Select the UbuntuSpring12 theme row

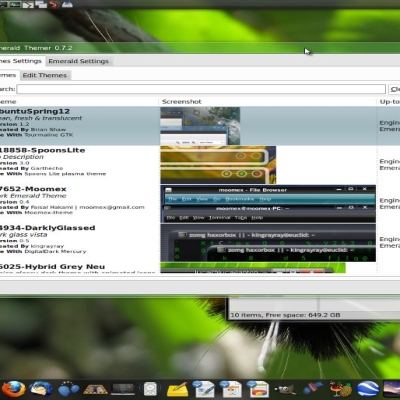(x=200, y=126)
